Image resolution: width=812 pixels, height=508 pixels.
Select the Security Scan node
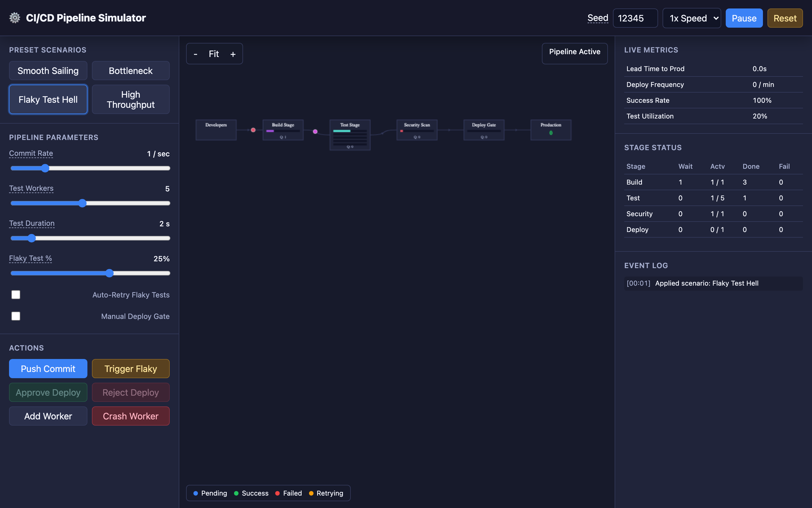point(417,130)
